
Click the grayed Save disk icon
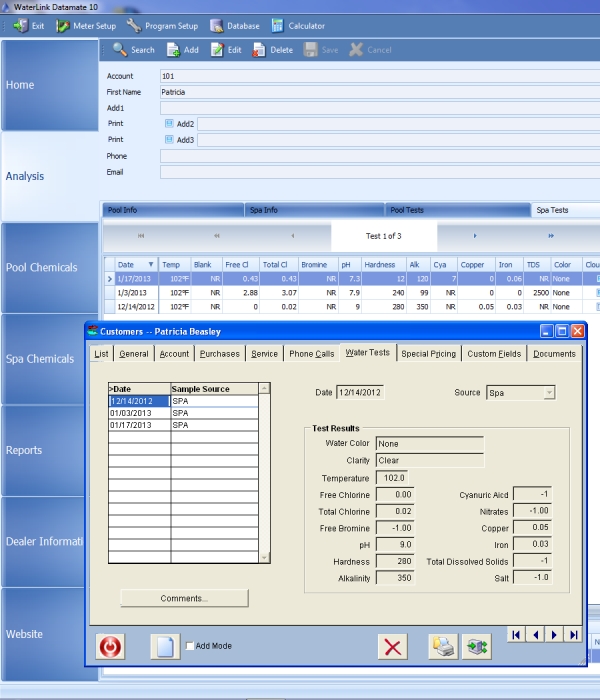coord(310,50)
